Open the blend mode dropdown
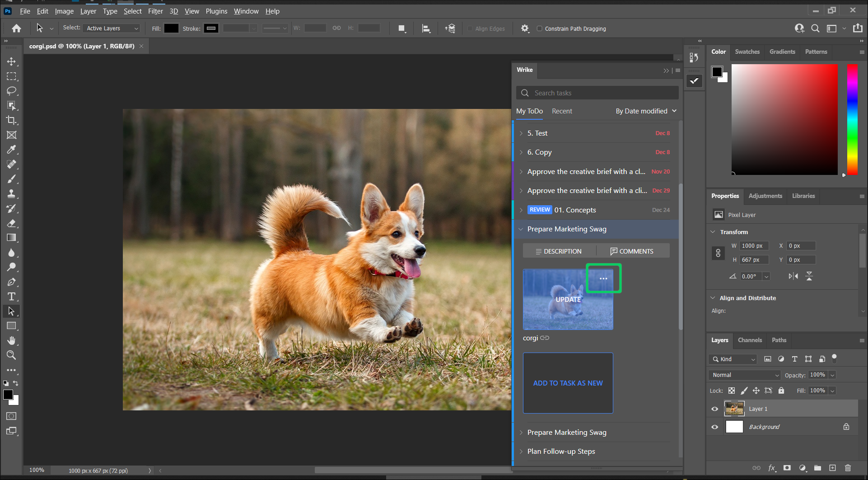The width and height of the screenshot is (868, 480). click(743, 375)
